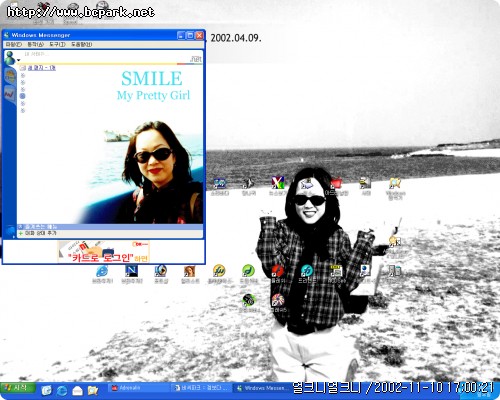Open the 도움말(H) menu in Windows Messenger
Image resolution: width=500 pixels, height=400 pixels.
click(x=82, y=44)
